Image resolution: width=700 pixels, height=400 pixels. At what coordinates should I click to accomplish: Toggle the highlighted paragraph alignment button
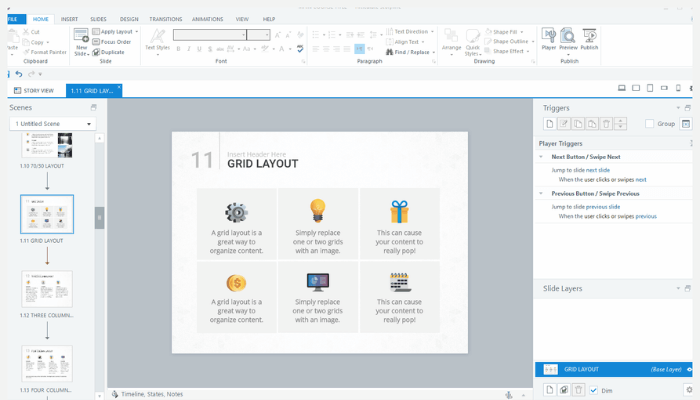359,49
